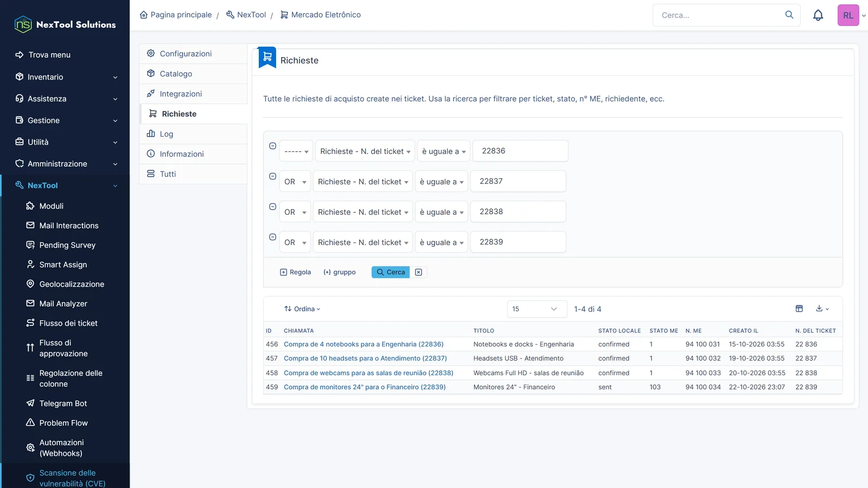The height and width of the screenshot is (488, 868).
Task: Click the NexTool Solutions logo
Action: tap(65, 24)
